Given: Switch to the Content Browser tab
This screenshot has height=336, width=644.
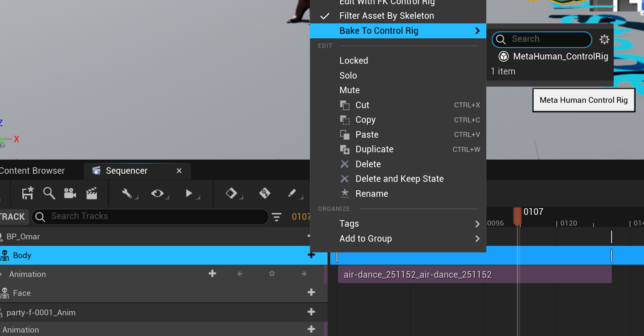Looking at the screenshot, I should 32,171.
